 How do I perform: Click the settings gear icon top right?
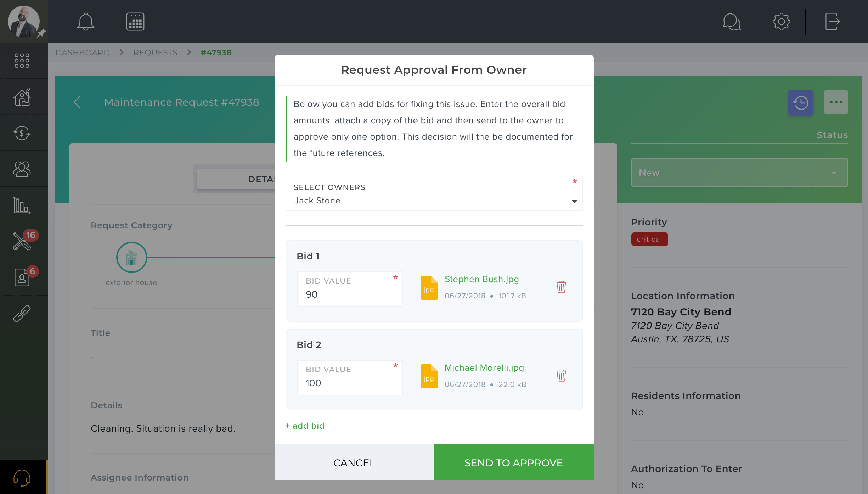(x=782, y=22)
